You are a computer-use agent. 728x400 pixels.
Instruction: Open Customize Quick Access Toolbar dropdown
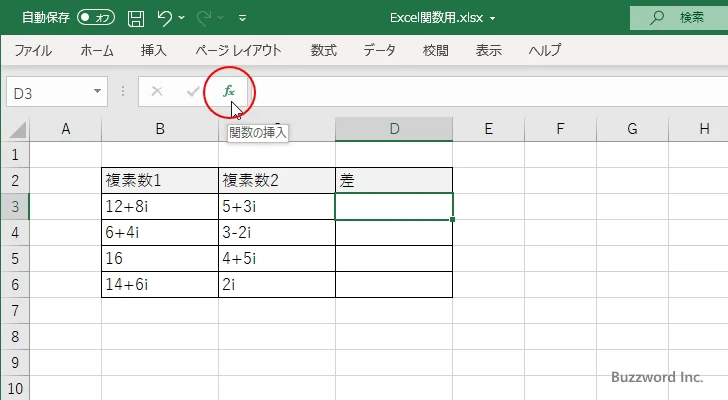pyautogui.click(x=242, y=18)
